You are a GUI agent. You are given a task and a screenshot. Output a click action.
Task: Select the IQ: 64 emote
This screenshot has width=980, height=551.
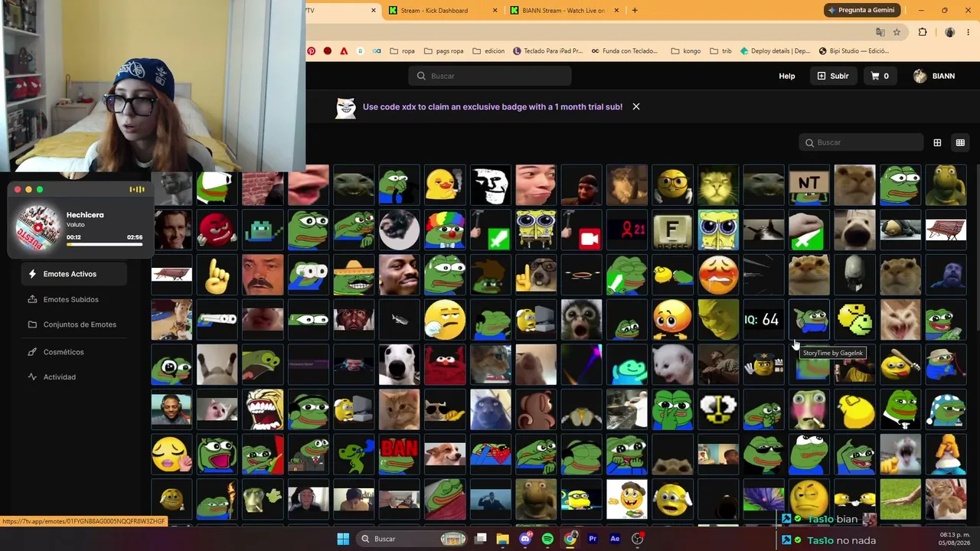coord(763,320)
